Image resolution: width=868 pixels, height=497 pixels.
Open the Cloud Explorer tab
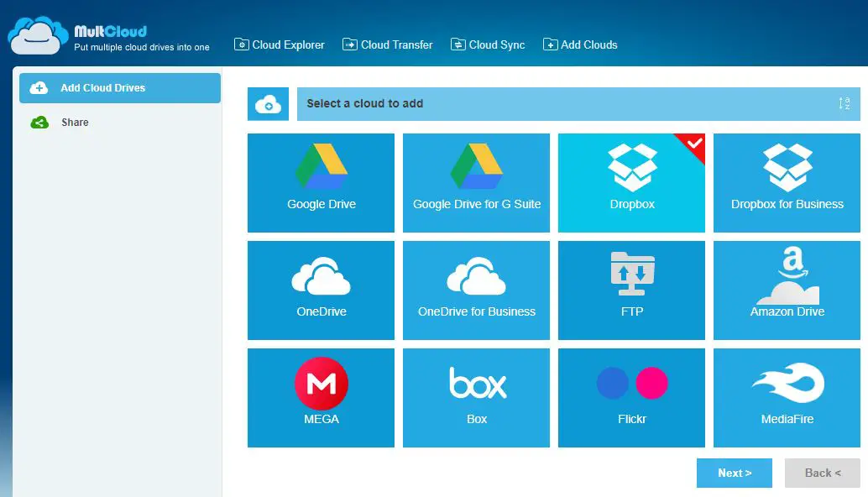point(280,44)
